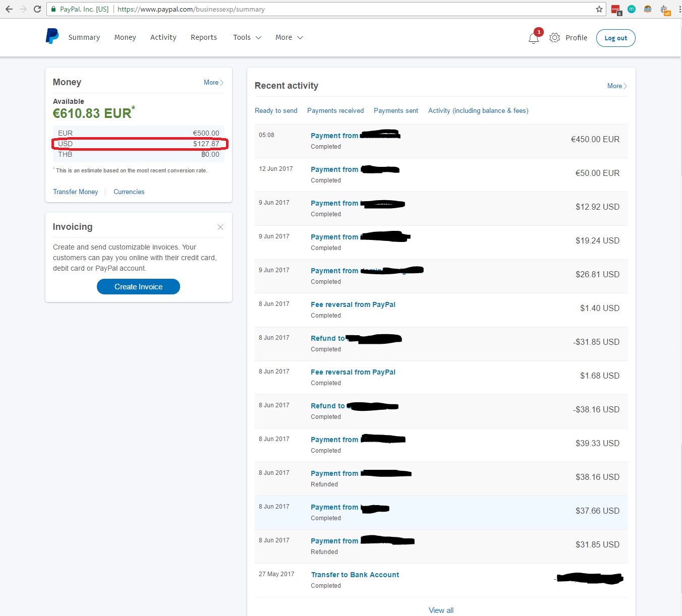The width and height of the screenshot is (682, 616).
Task: Reload the page with the refresh icon
Action: point(37,9)
